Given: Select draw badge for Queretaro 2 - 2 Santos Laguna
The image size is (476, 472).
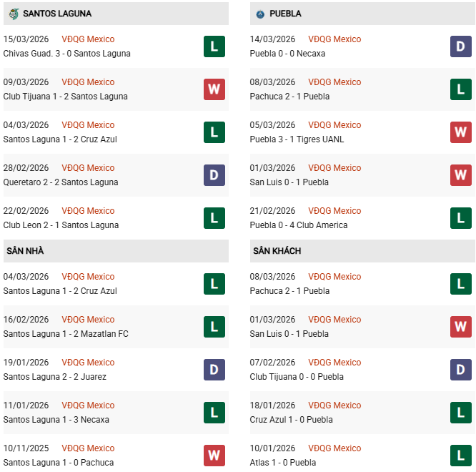Looking at the screenshot, I should point(214,175).
